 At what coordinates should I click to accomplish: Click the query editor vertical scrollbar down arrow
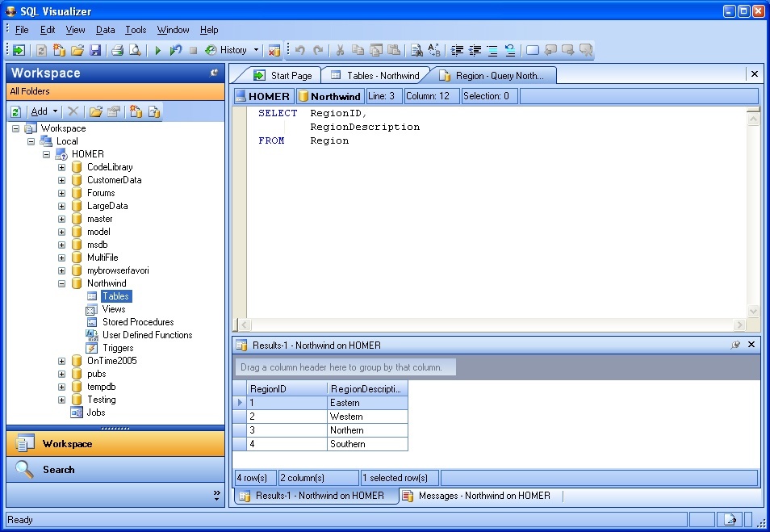(x=753, y=312)
